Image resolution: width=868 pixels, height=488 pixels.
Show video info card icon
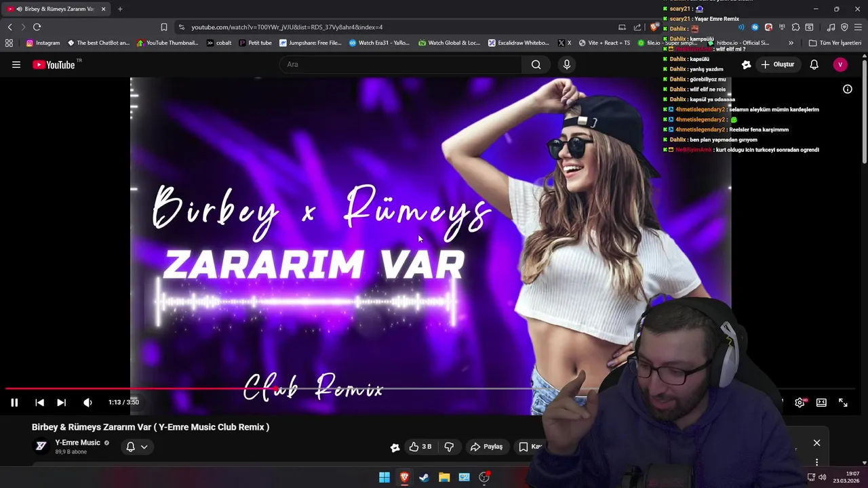[847, 89]
